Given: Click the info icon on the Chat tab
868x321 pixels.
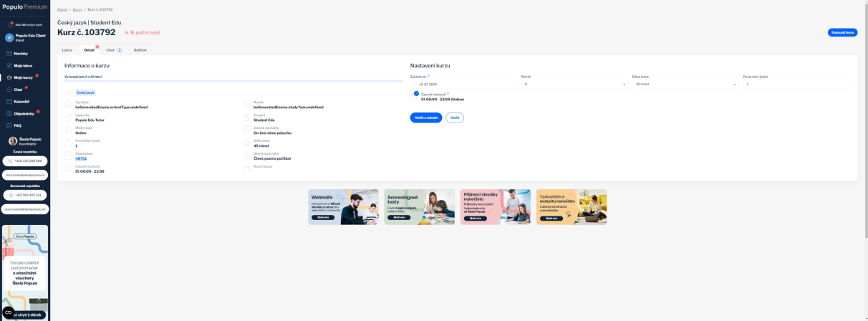Looking at the screenshot, I should click(120, 50).
